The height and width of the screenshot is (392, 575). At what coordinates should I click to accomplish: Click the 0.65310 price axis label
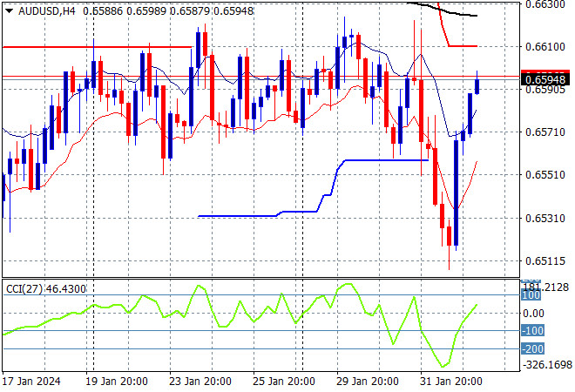[x=545, y=218]
